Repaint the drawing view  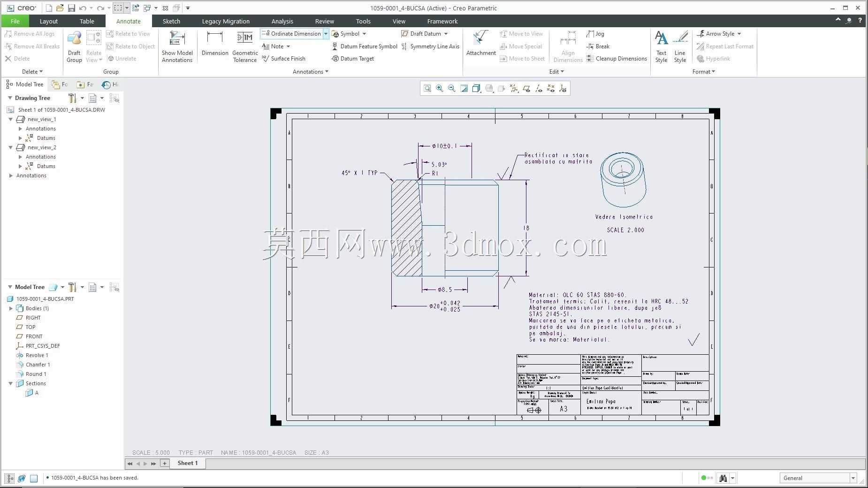464,88
